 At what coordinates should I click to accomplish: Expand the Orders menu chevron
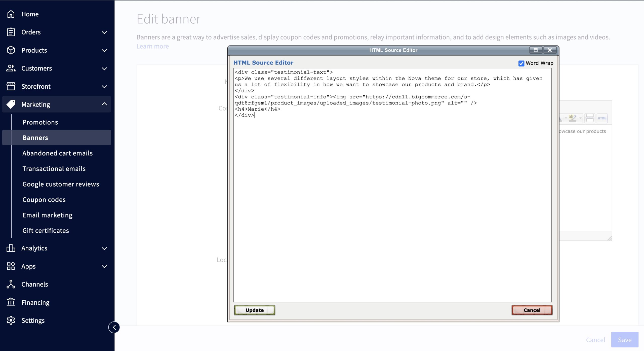click(x=104, y=32)
